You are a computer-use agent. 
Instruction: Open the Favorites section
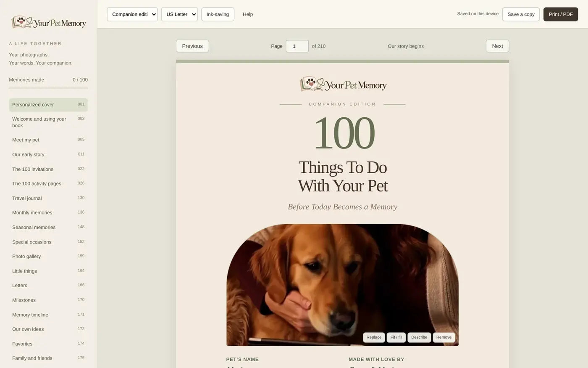click(x=48, y=344)
